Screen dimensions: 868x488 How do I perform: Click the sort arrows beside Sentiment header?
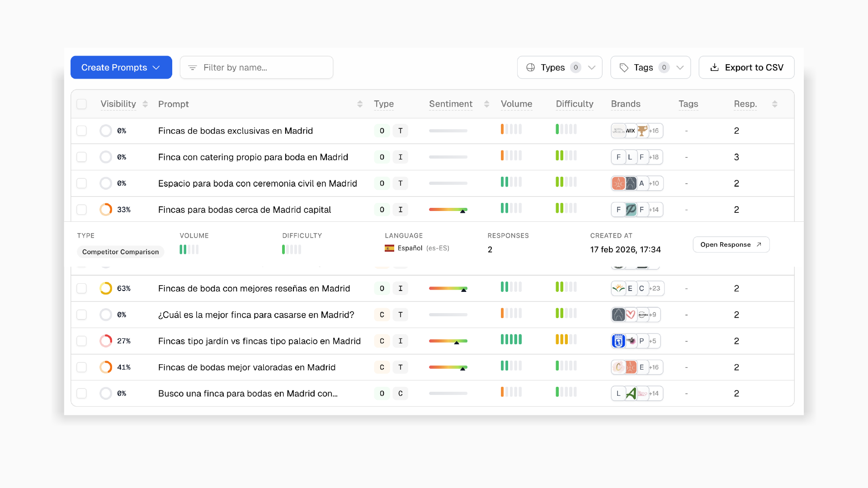486,104
